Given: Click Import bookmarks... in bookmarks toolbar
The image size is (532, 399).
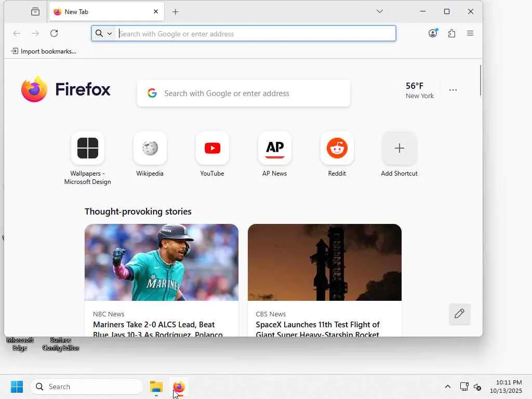Looking at the screenshot, I should click(x=44, y=51).
